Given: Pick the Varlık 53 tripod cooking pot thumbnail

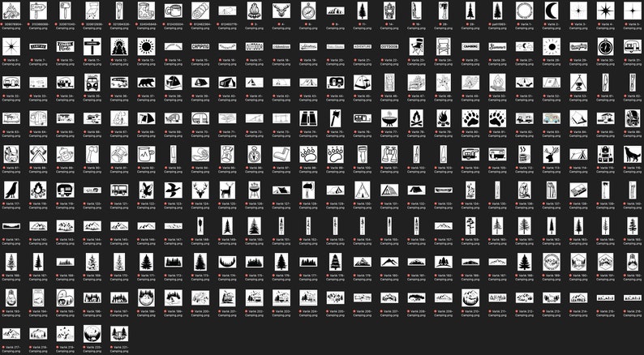Looking at the screenshot, I should click(x=578, y=83).
